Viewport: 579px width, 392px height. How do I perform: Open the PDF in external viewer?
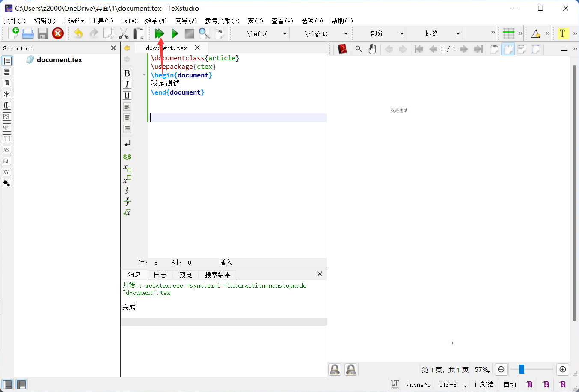coord(341,49)
